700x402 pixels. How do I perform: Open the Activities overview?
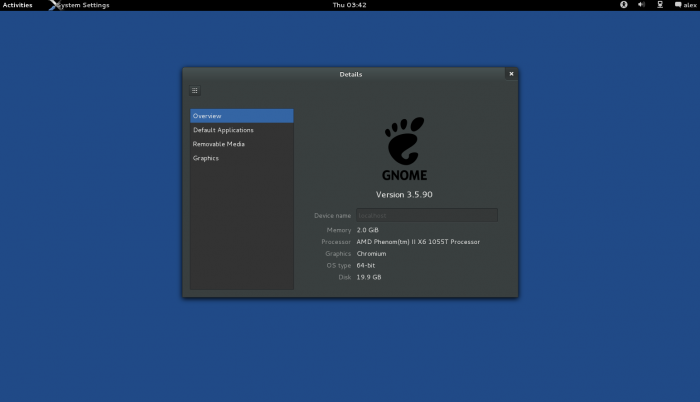tap(17, 5)
